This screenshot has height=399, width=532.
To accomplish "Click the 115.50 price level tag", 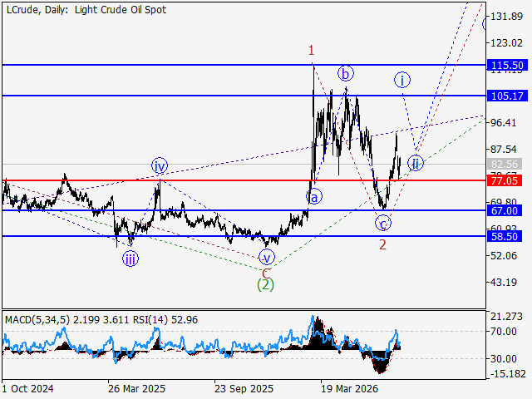I will click(507, 65).
